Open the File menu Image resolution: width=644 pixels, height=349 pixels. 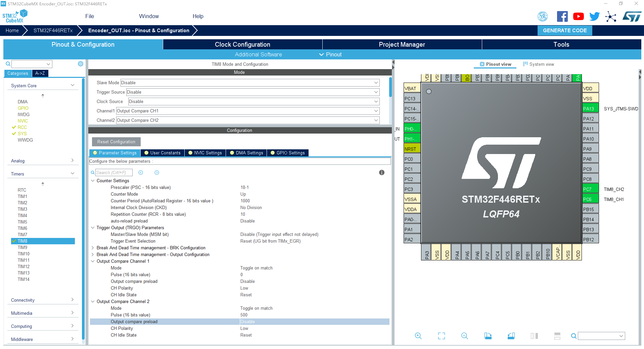pos(90,16)
